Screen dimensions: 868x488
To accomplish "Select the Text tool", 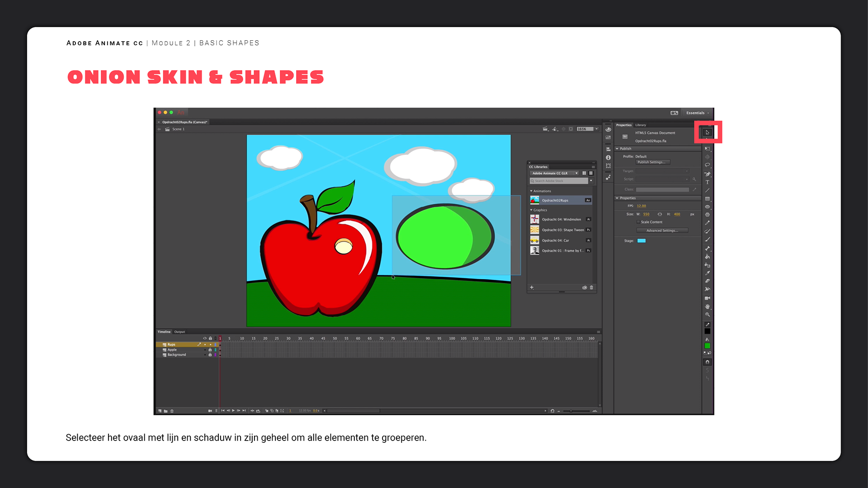I will 708,182.
